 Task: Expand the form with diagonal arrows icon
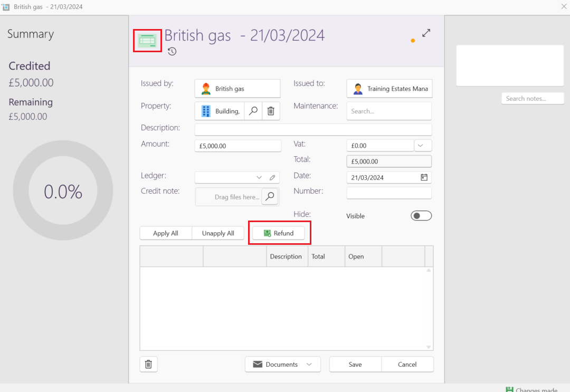[x=426, y=33]
